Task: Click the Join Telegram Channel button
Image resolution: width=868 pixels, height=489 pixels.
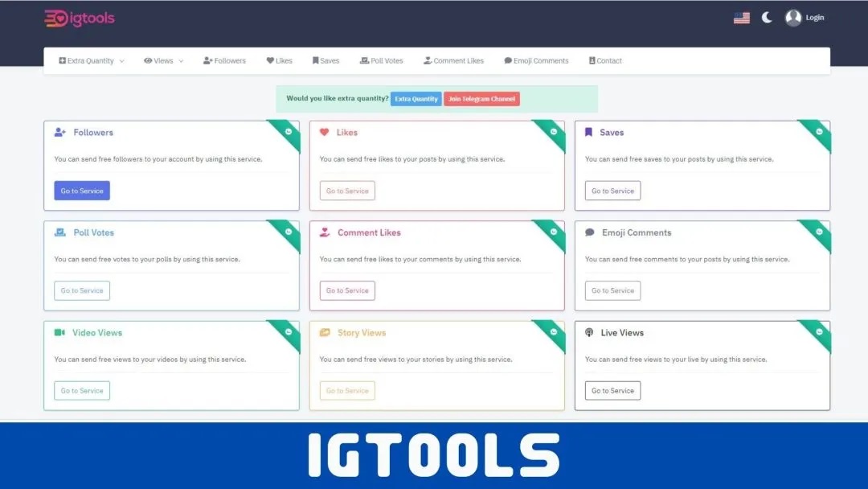Action: tap(481, 99)
